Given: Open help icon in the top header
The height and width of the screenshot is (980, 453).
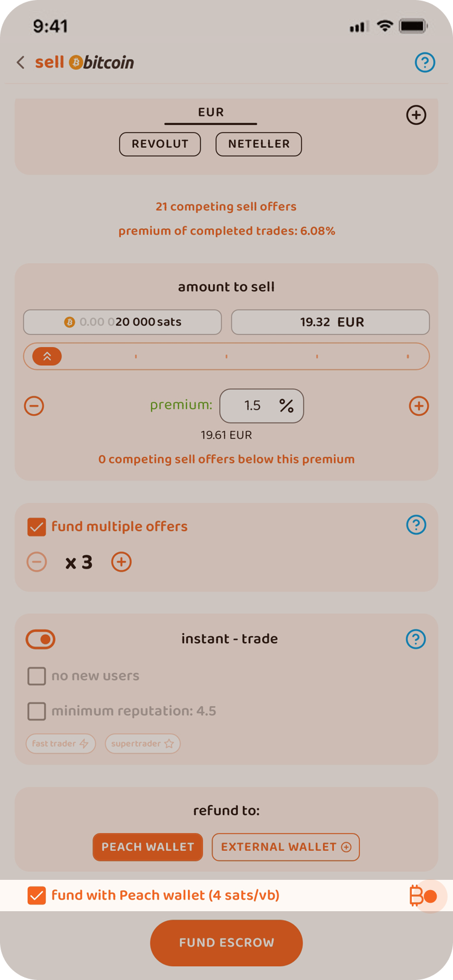Looking at the screenshot, I should click(425, 62).
